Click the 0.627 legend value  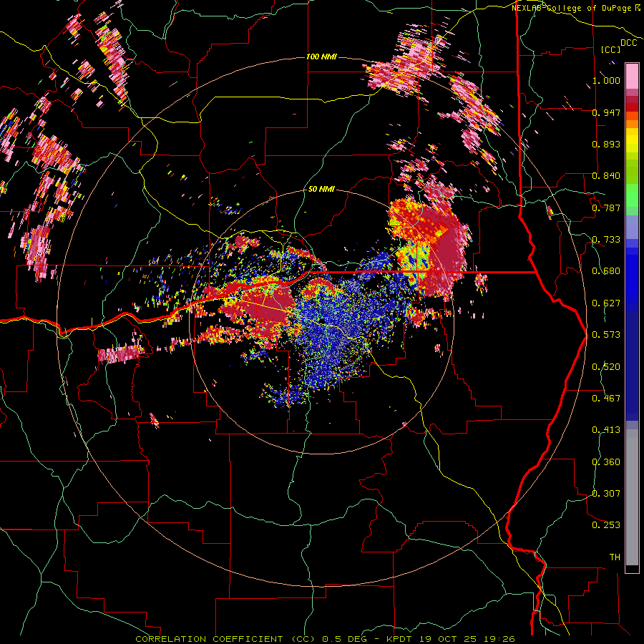click(606, 303)
